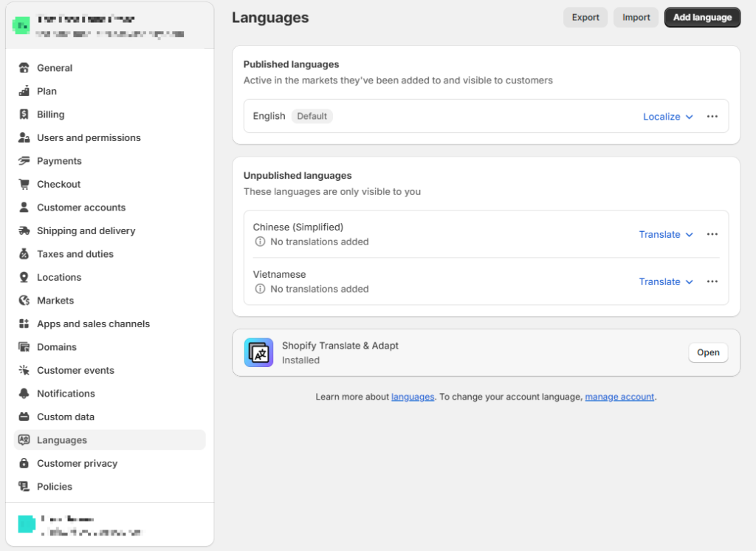Click the Shopify Translate & Adapt app icon
Viewport: 756px width, 551px height.
pos(258,353)
